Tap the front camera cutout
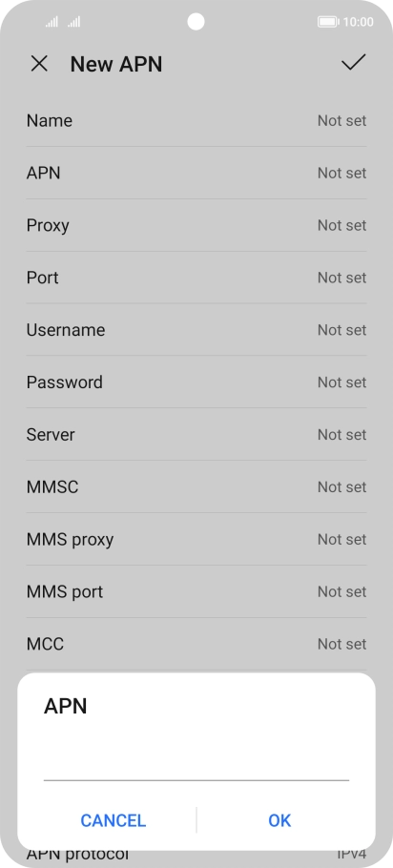 (196, 22)
